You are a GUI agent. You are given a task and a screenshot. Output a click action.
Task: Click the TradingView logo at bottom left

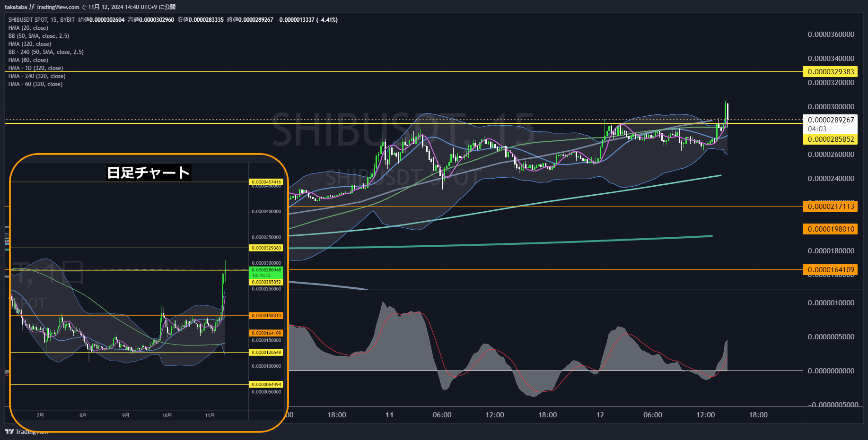[26, 431]
